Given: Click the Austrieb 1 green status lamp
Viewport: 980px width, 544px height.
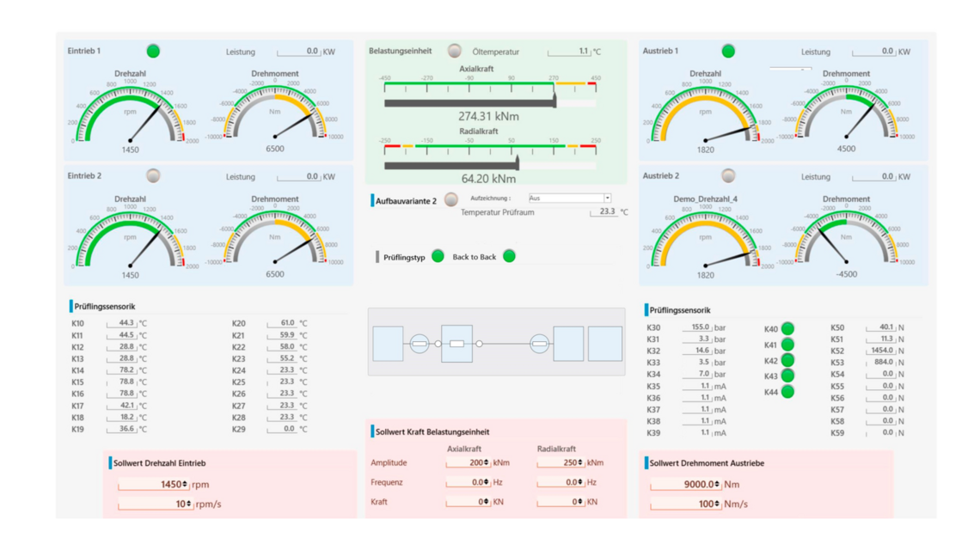Looking at the screenshot, I should coord(726,50).
